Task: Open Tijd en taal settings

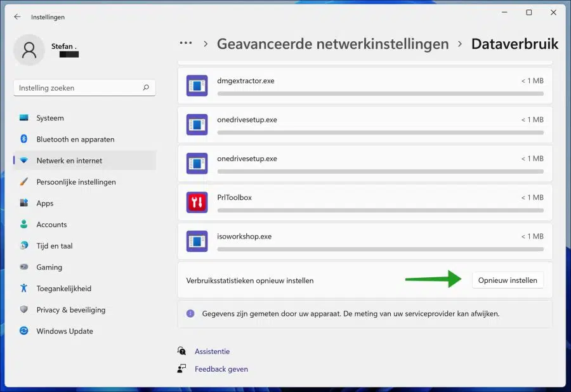Action: [x=85, y=245]
